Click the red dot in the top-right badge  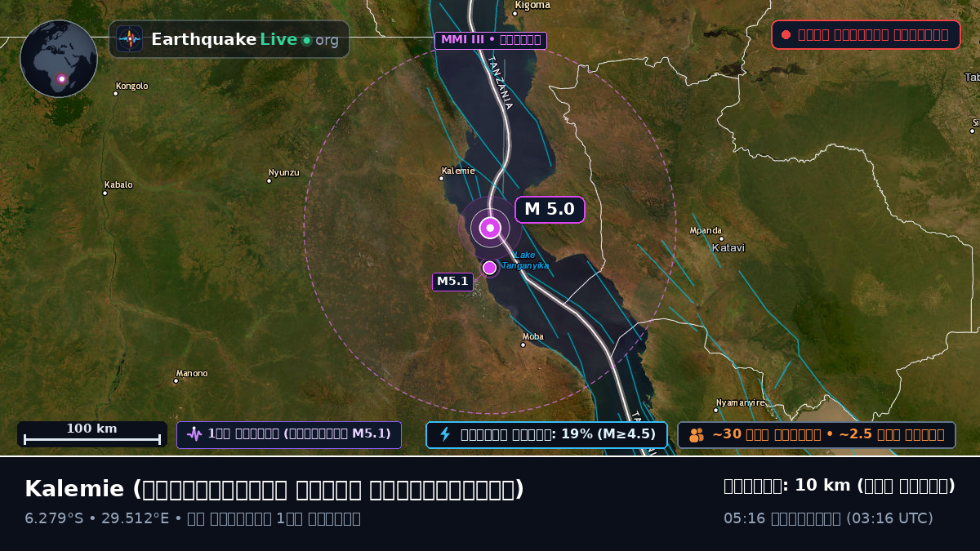[x=786, y=35]
